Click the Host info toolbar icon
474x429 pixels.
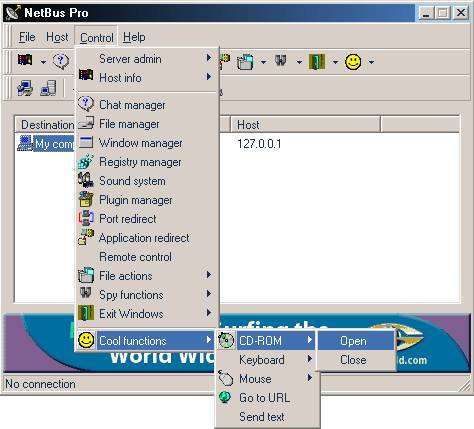point(25,61)
